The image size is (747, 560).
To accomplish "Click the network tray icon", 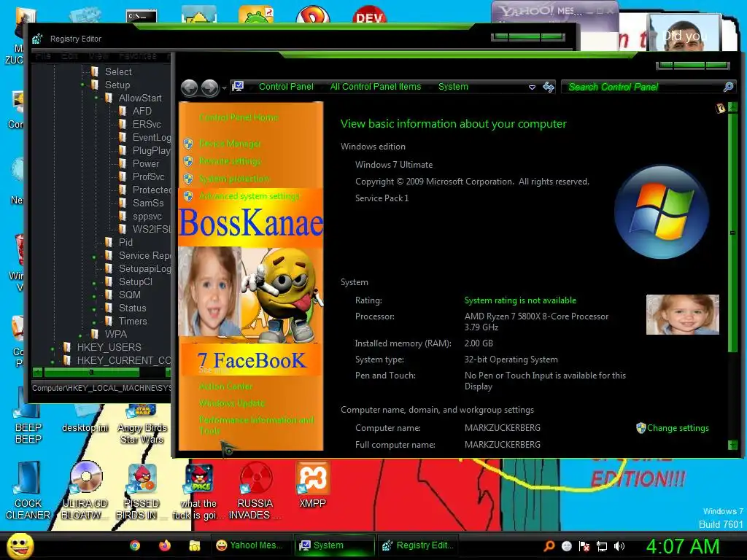I will coord(602,546).
